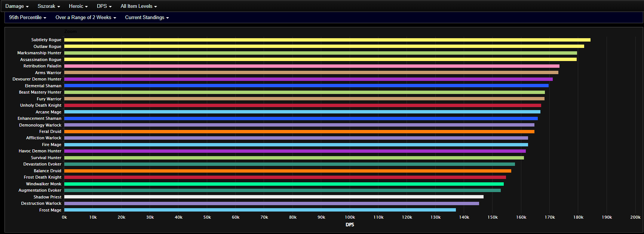This screenshot has height=234, width=644.
Task: Click the Outlaw Rogue label
Action: click(47, 46)
